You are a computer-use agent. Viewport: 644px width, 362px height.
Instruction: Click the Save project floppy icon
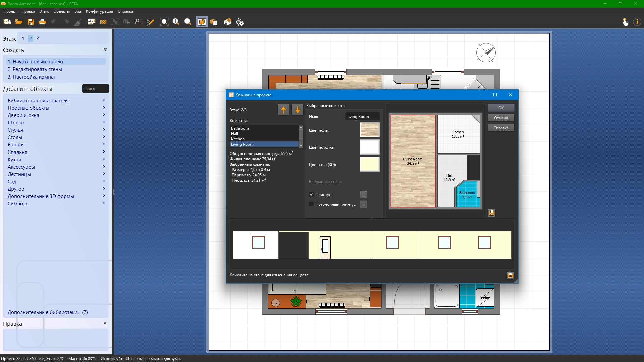tap(31, 22)
